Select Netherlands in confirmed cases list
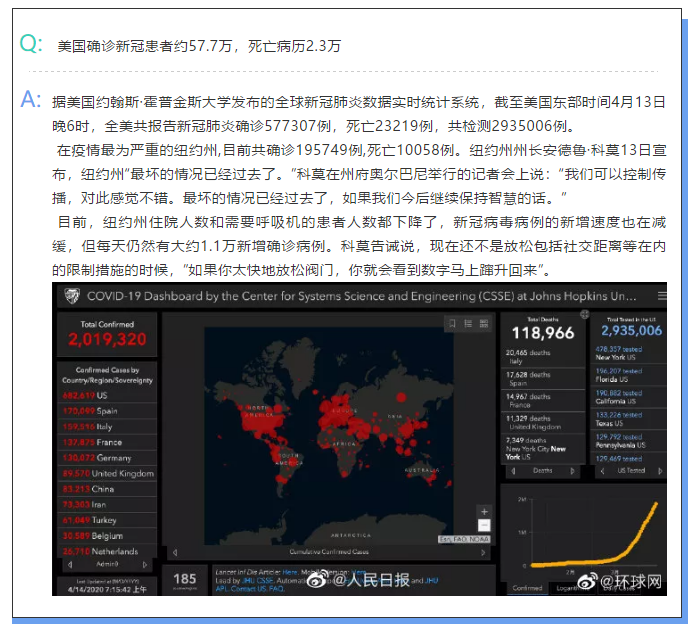This screenshot has width=700, height=629. tap(107, 552)
